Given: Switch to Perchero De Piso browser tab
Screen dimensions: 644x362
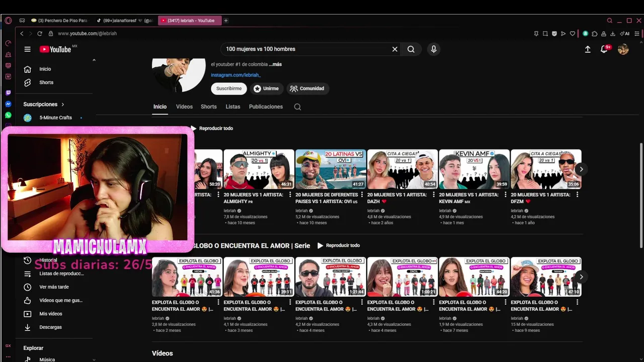Looking at the screenshot, I should [59, 21].
